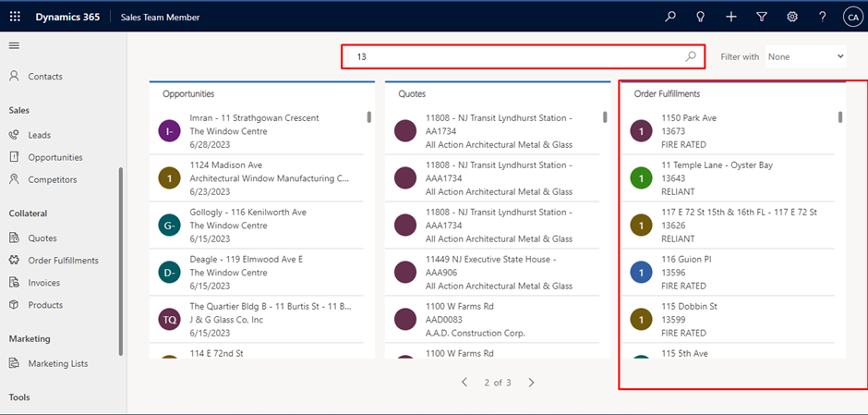Open the 11808 NJ Transit AA1734 quote
This screenshot has width=868, height=415.
click(492, 131)
